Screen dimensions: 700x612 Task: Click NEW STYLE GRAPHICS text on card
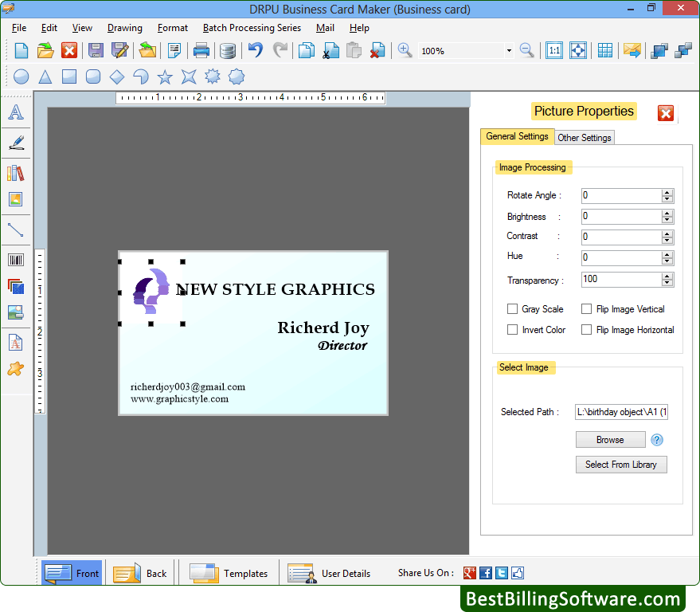276,289
